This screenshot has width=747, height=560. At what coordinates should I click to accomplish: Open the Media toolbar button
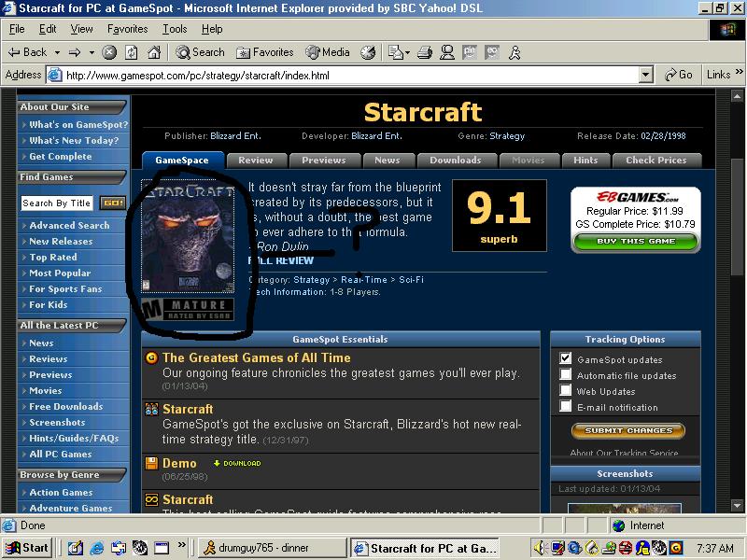click(328, 52)
